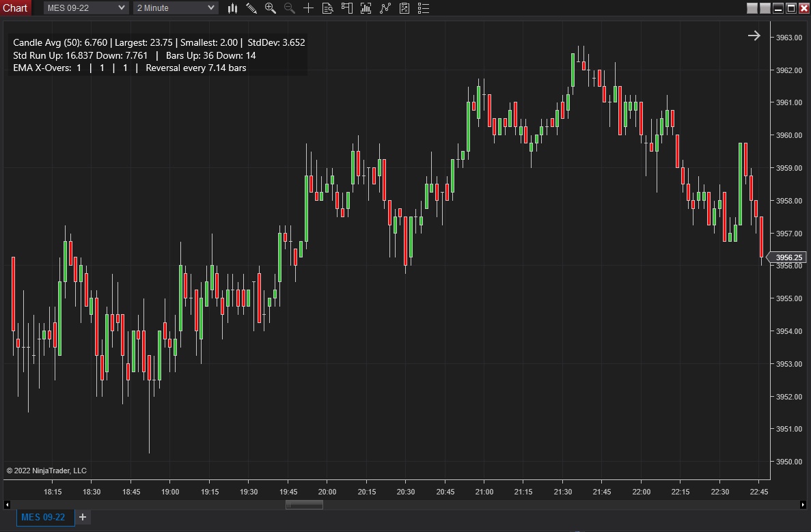Open the MES 09-22 instrument dropdown
This screenshot has height=532, width=811.
click(x=86, y=8)
